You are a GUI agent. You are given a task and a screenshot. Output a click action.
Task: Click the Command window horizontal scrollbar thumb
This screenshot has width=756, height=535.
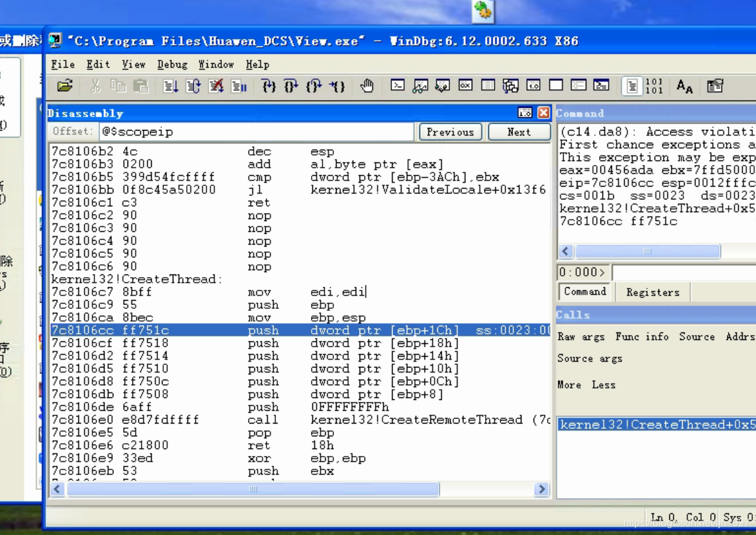tap(648, 251)
